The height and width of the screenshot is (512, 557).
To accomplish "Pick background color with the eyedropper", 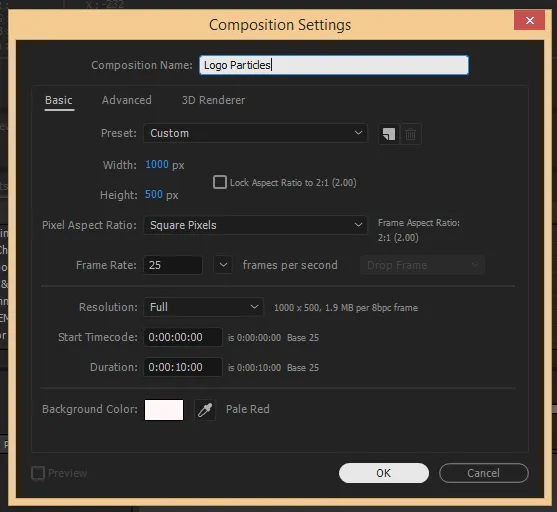I will point(205,410).
